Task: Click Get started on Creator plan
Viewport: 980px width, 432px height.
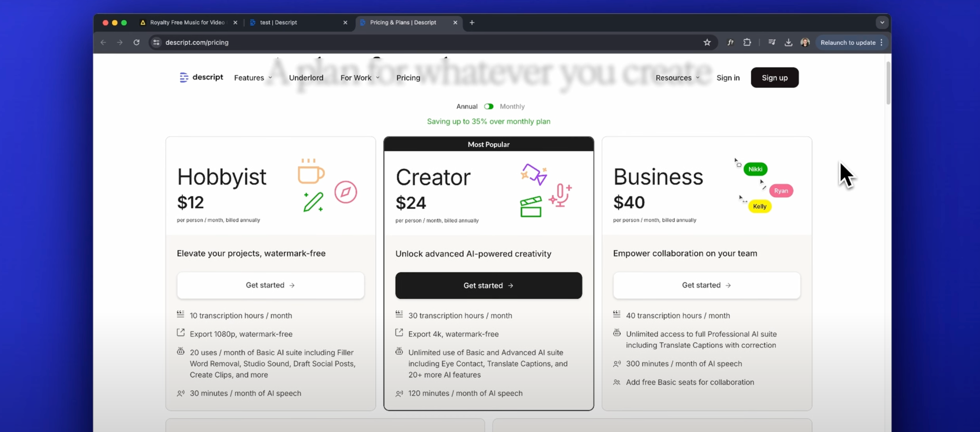Action: point(488,286)
